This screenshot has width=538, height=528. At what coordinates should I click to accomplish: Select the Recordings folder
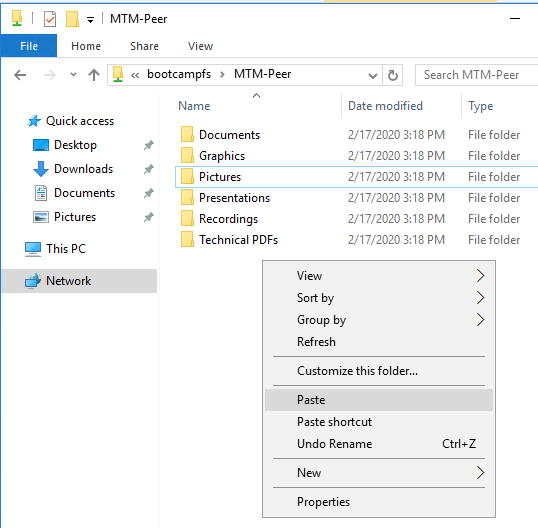pyautogui.click(x=228, y=219)
